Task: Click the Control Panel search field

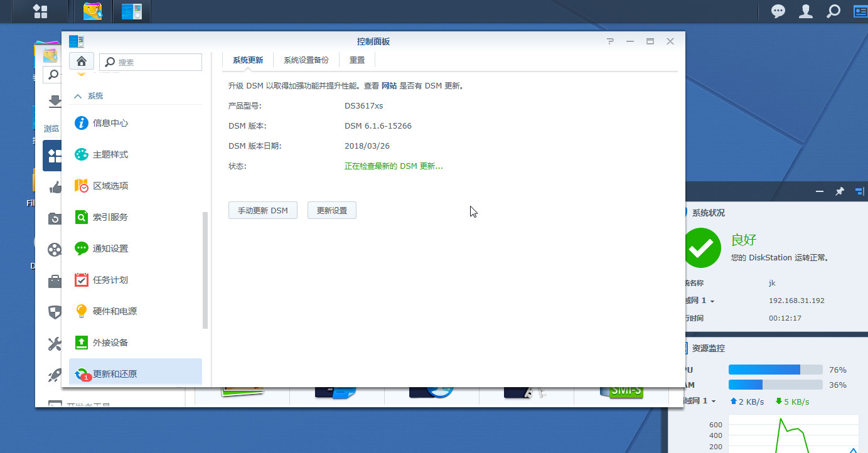Action: [154, 62]
